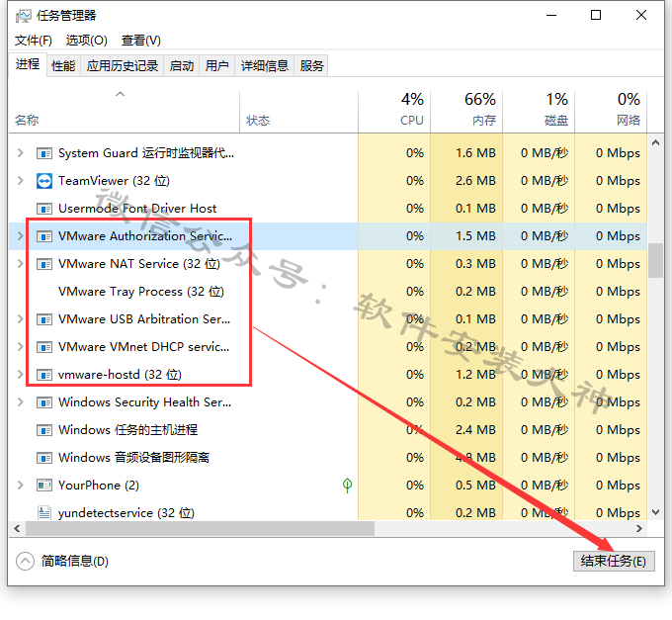
Task: Click the Windows Security Health Service icon
Action: [x=44, y=402]
